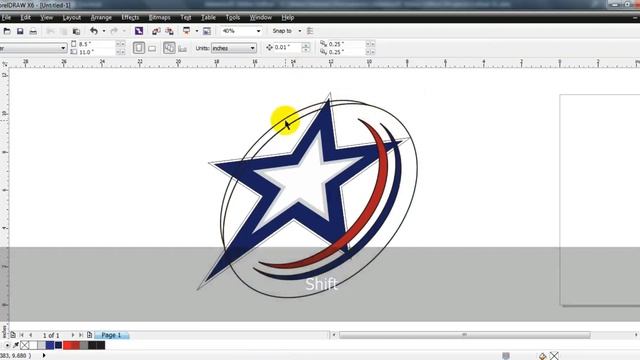This screenshot has width=640, height=360.
Task: Click the Redo arrow icon
Action: [114, 31]
